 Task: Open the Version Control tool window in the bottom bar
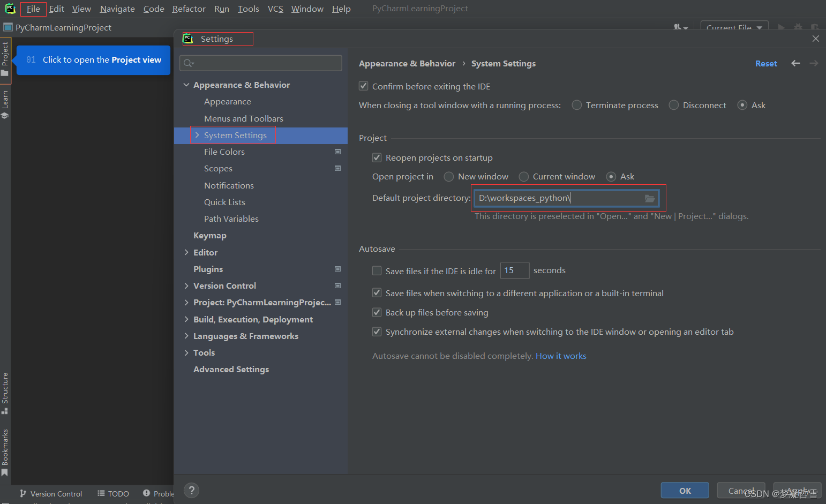pos(51,494)
